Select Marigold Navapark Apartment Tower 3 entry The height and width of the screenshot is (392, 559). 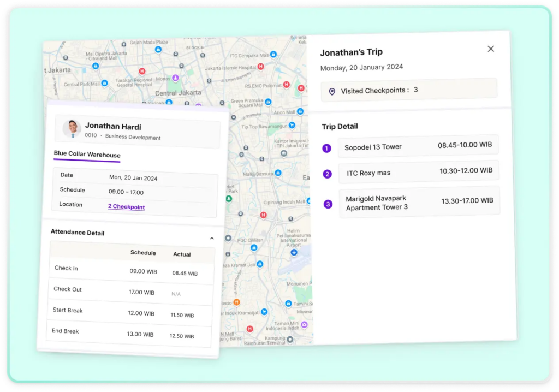(x=419, y=203)
